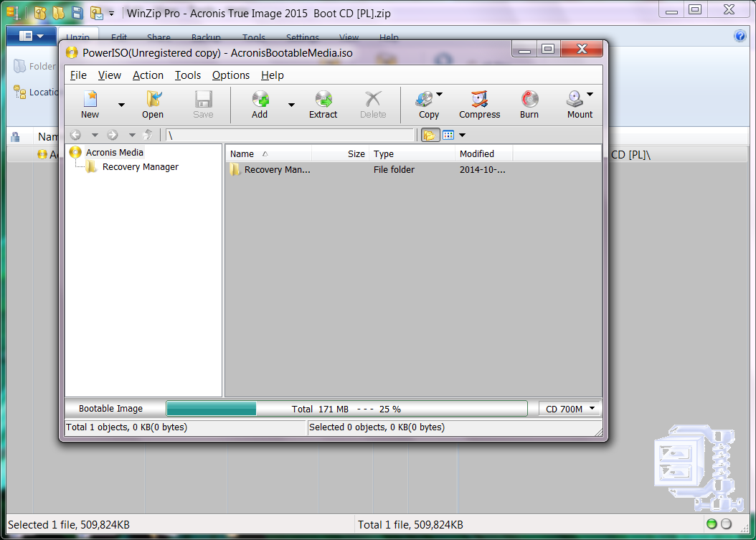This screenshot has width=756, height=540.
Task: Sort by the Size column header
Action: 341,153
